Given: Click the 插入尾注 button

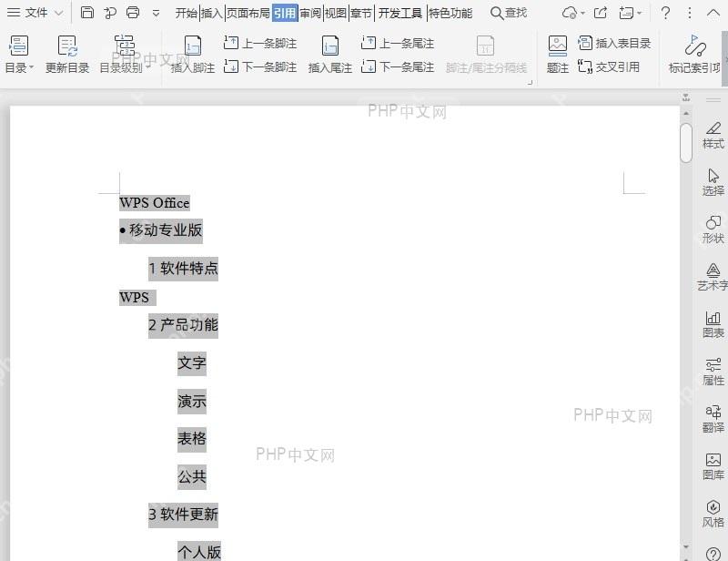Looking at the screenshot, I should coord(330,55).
